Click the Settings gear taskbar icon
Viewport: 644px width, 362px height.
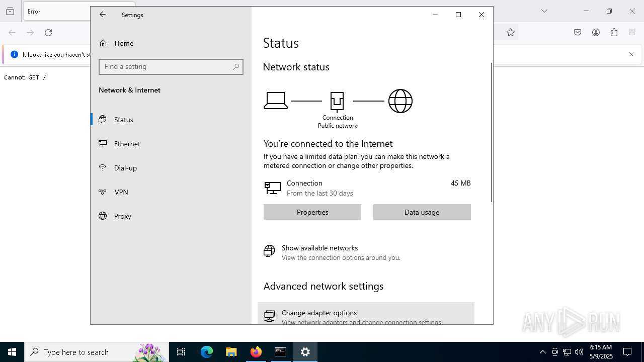pyautogui.click(x=305, y=352)
